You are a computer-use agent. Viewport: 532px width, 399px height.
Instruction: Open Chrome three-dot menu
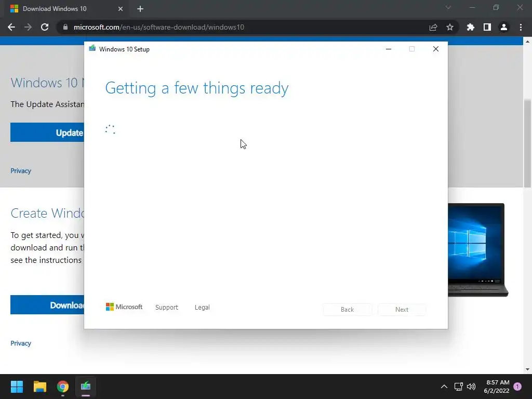521,27
